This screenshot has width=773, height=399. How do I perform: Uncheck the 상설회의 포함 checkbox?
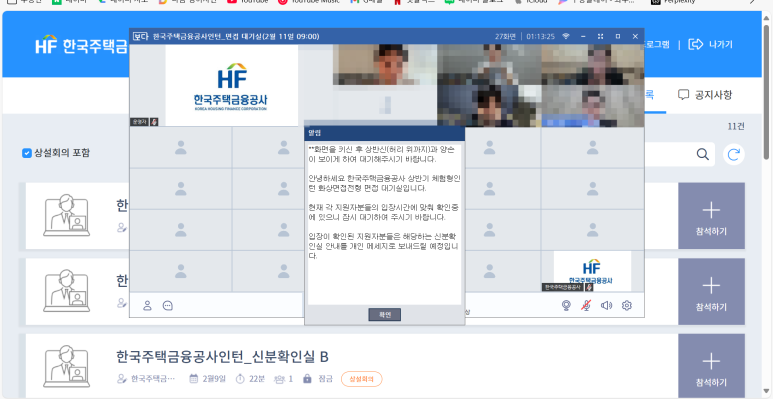(27, 153)
